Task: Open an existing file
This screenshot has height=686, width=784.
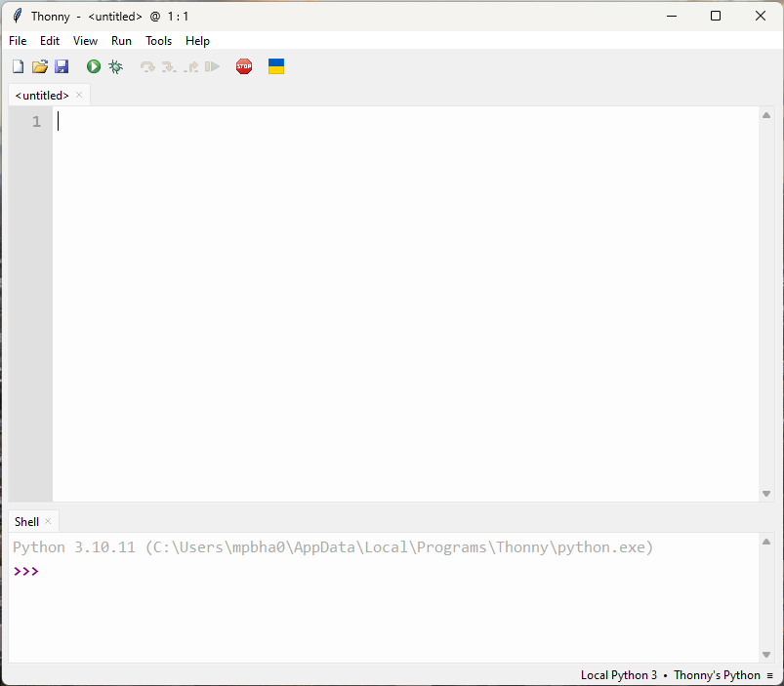Action: [39, 65]
